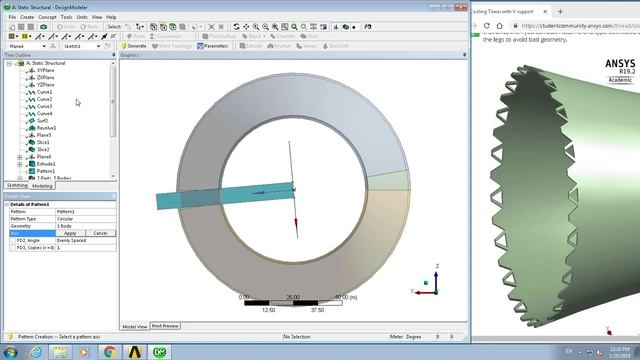This screenshot has height=360, width=640.
Task: Open the Tools menu
Action: (x=66, y=17)
